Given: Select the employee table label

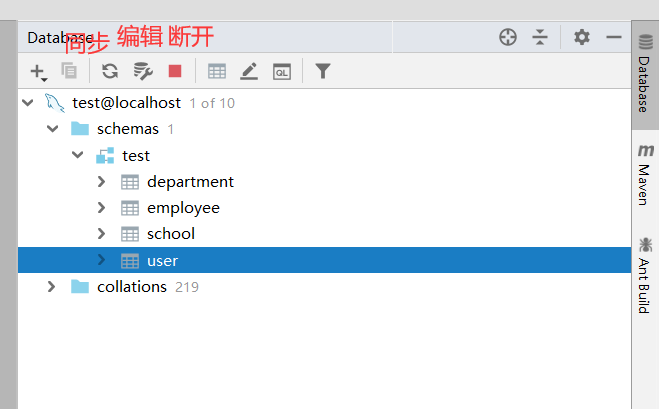Looking at the screenshot, I should point(183,208).
